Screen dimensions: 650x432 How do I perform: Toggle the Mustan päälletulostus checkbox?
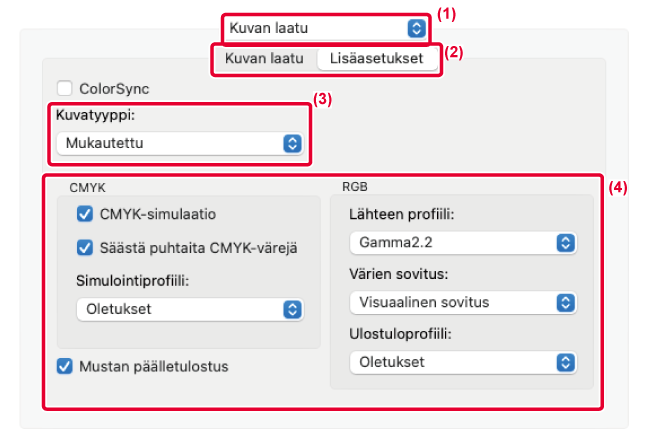(x=65, y=366)
